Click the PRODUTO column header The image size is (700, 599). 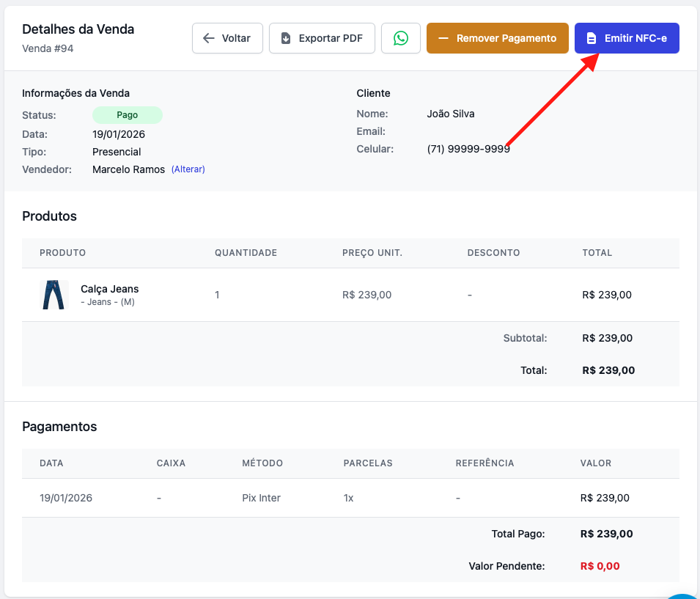coord(63,253)
